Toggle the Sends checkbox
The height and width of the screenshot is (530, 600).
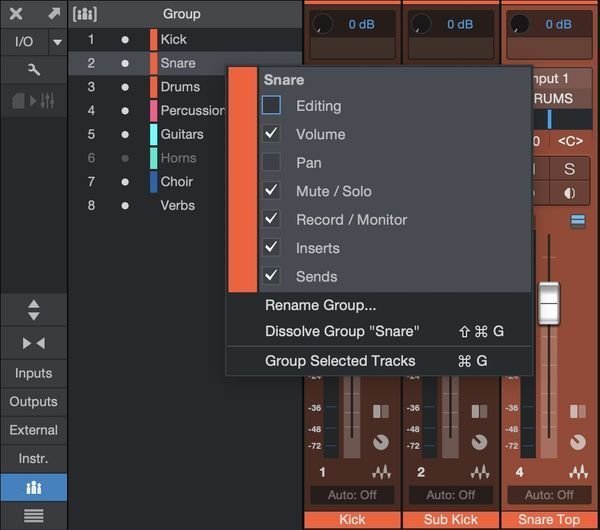[x=271, y=276]
